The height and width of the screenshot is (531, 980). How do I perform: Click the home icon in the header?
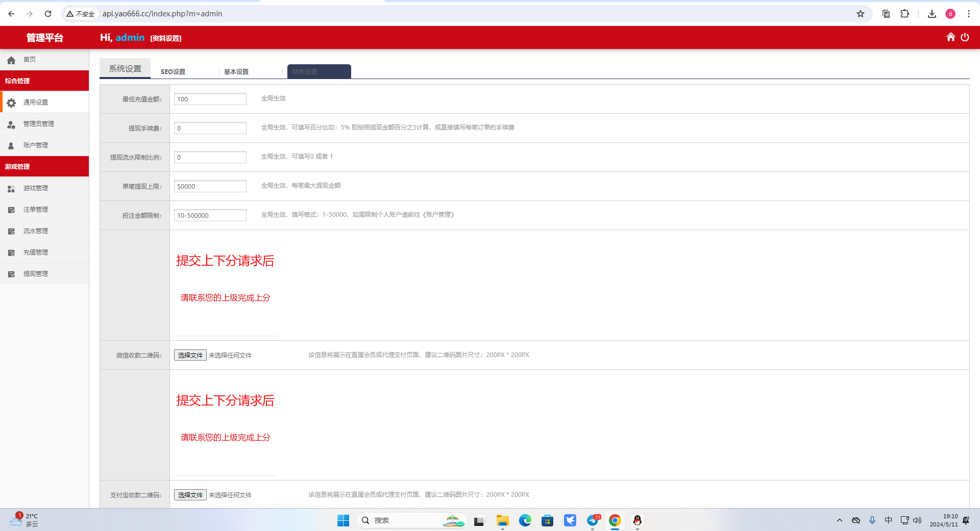pyautogui.click(x=950, y=37)
